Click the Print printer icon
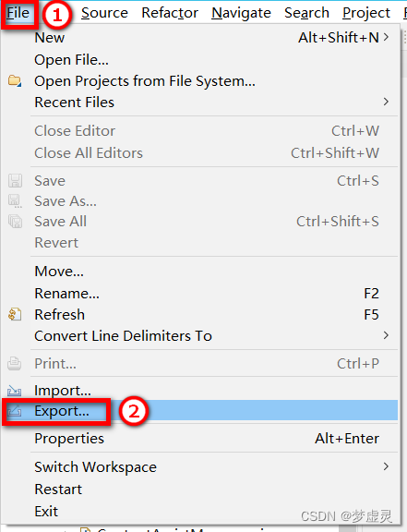This screenshot has height=532, width=407. (x=15, y=364)
